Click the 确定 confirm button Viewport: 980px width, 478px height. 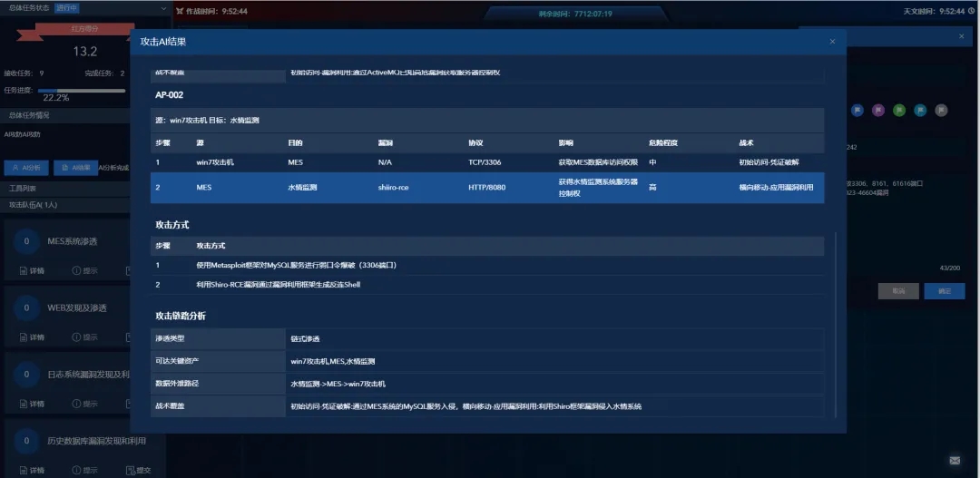pos(944,291)
